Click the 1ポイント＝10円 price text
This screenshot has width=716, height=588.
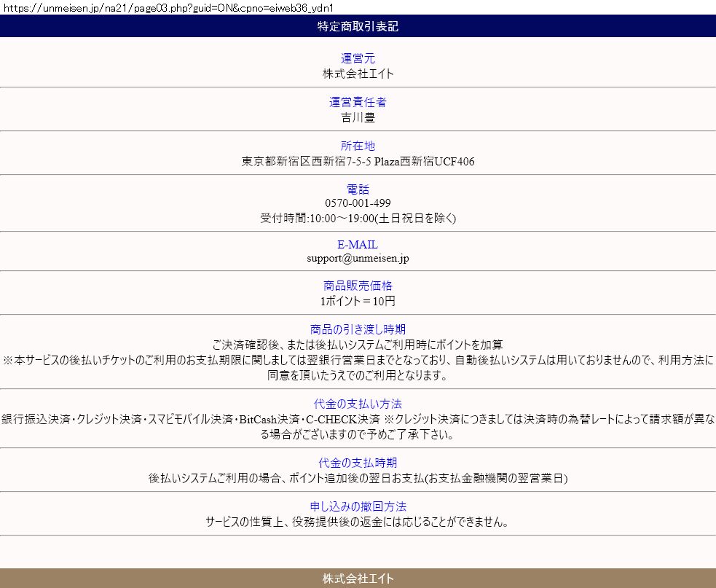click(x=358, y=301)
